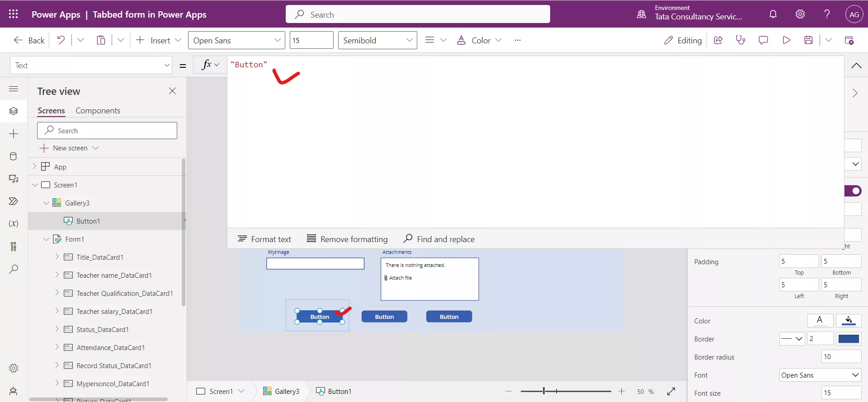Click the Paste clipboard icon
This screenshot has height=402, width=868.
(x=101, y=40)
